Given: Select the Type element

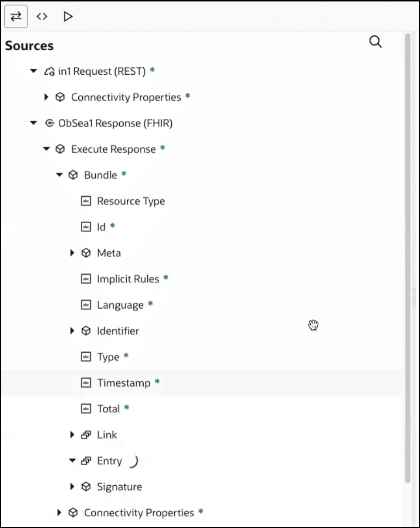Looking at the screenshot, I should tap(108, 357).
